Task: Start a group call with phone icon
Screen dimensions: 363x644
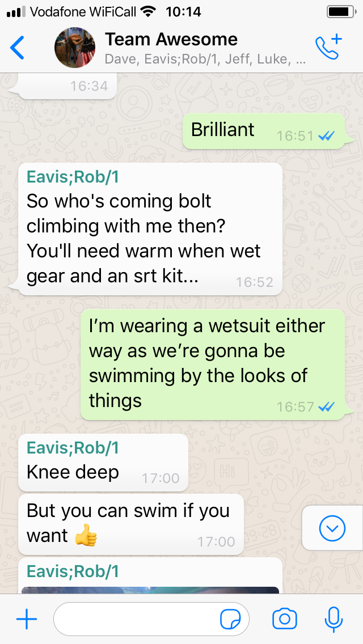Action: [328, 47]
